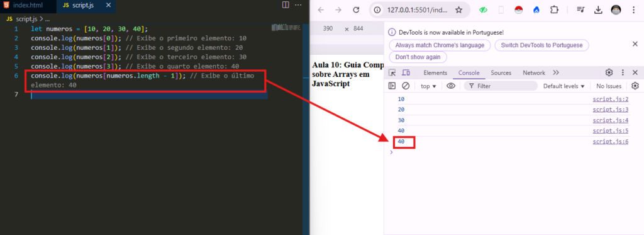Clear the console with the ban icon

pyautogui.click(x=406, y=86)
